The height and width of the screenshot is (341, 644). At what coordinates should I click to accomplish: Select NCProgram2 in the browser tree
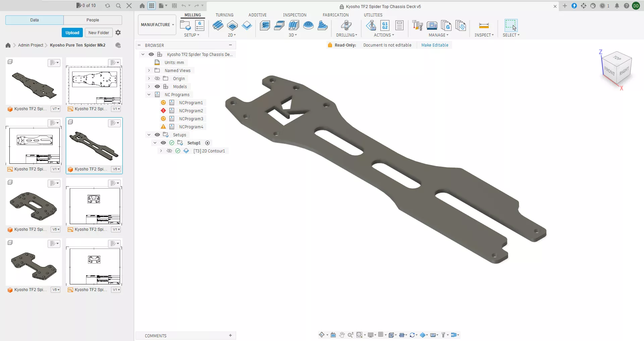191,111
